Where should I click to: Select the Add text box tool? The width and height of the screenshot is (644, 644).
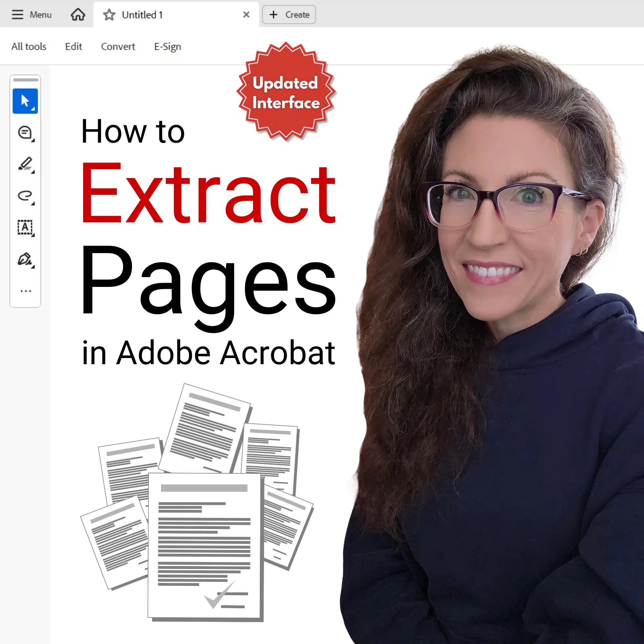click(26, 228)
